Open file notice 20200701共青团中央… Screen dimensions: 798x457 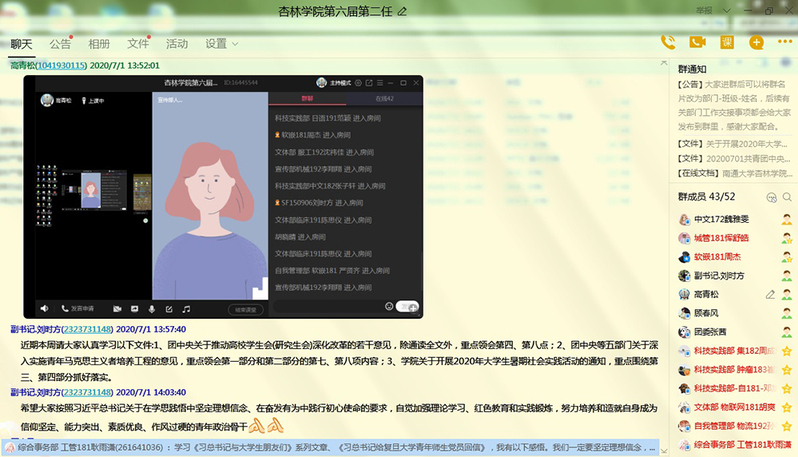tap(734, 159)
